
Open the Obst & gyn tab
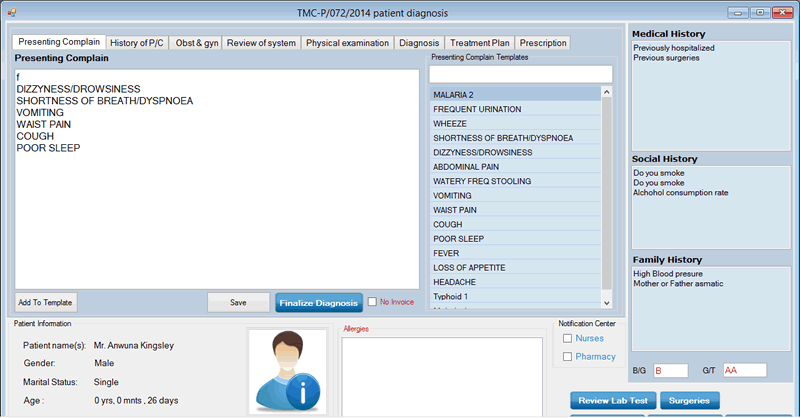pyautogui.click(x=197, y=43)
